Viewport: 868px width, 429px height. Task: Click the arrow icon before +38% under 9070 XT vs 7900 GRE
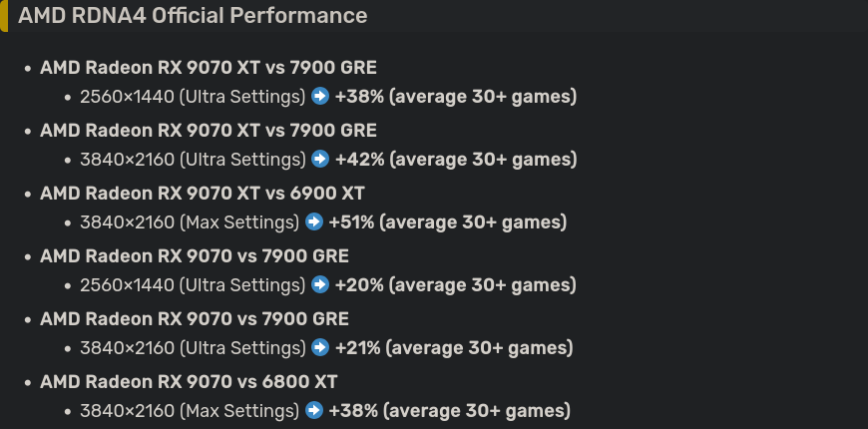pos(320,97)
